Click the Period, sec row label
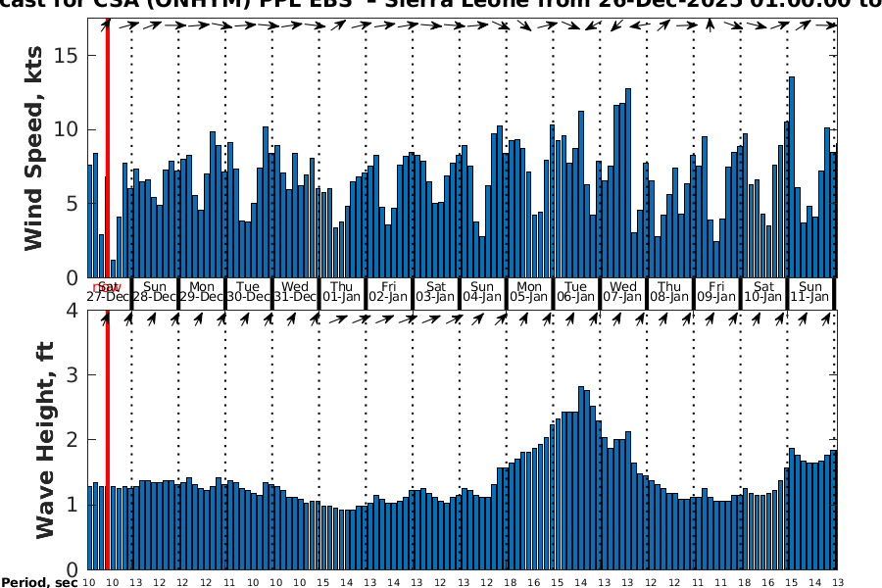 point(37,582)
